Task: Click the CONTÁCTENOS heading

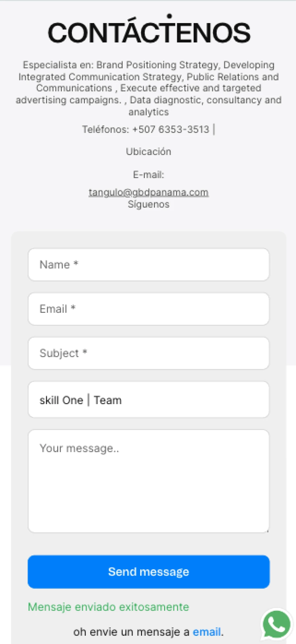Action: [x=149, y=32]
